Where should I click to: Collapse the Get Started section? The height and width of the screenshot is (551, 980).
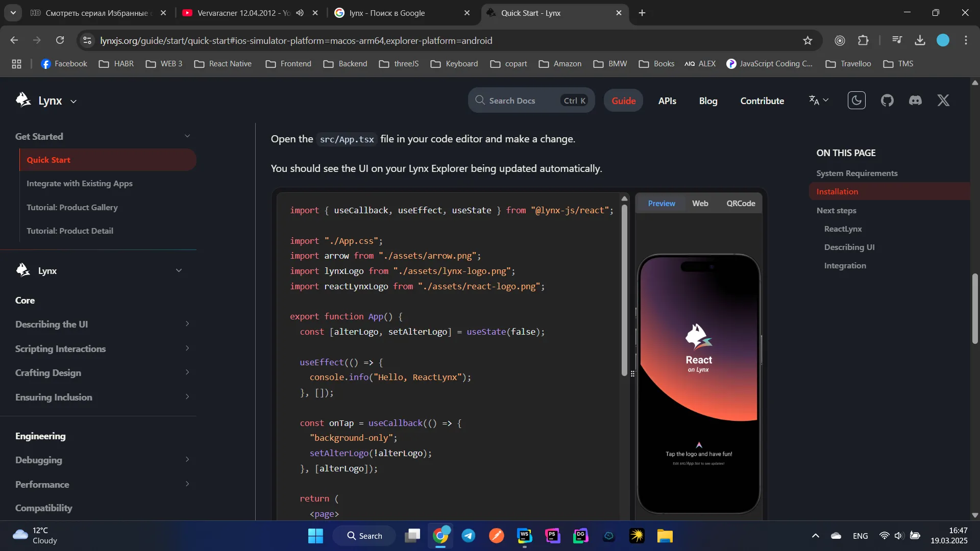[187, 136]
